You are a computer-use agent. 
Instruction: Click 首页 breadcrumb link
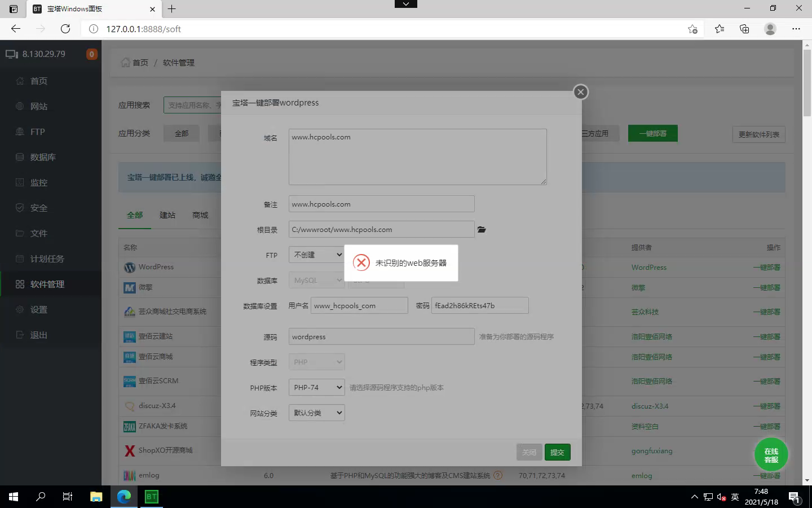(x=140, y=63)
